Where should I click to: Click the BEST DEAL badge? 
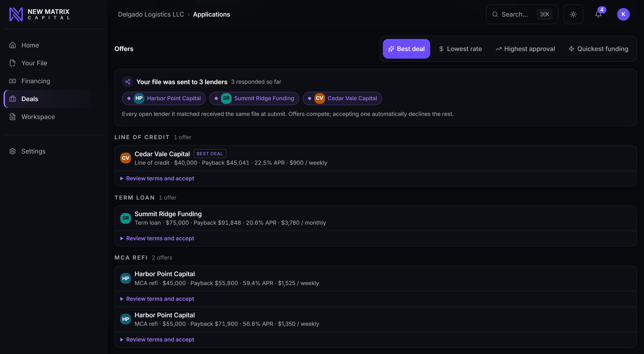pos(210,154)
